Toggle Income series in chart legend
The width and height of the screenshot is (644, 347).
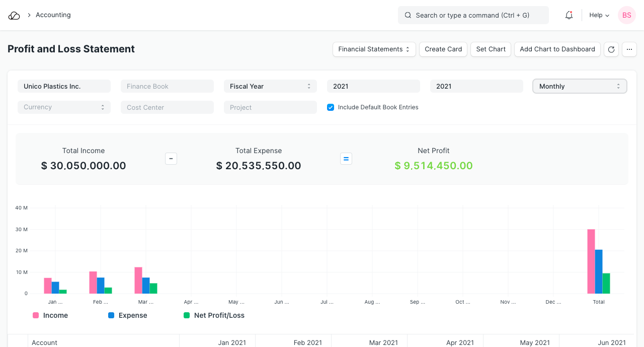pos(55,315)
